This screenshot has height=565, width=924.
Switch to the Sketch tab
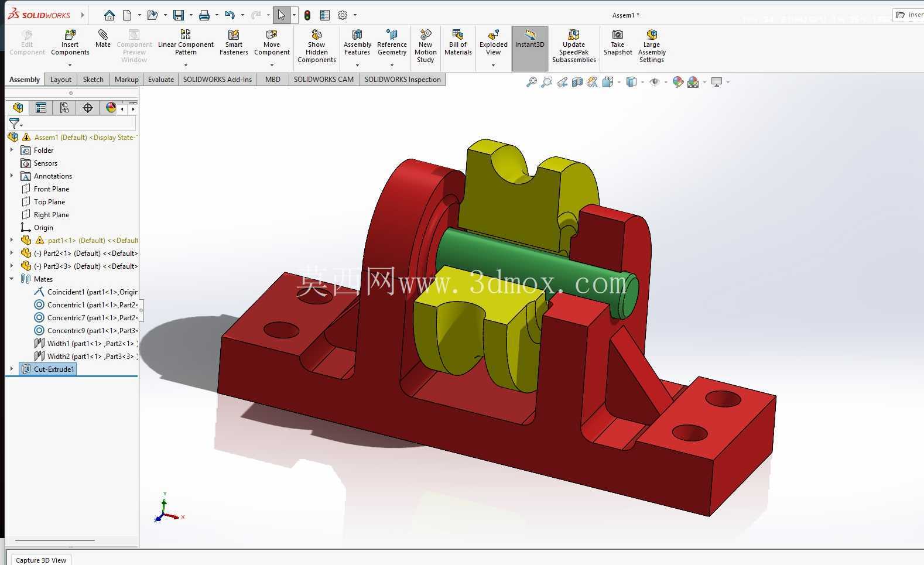pos(93,80)
